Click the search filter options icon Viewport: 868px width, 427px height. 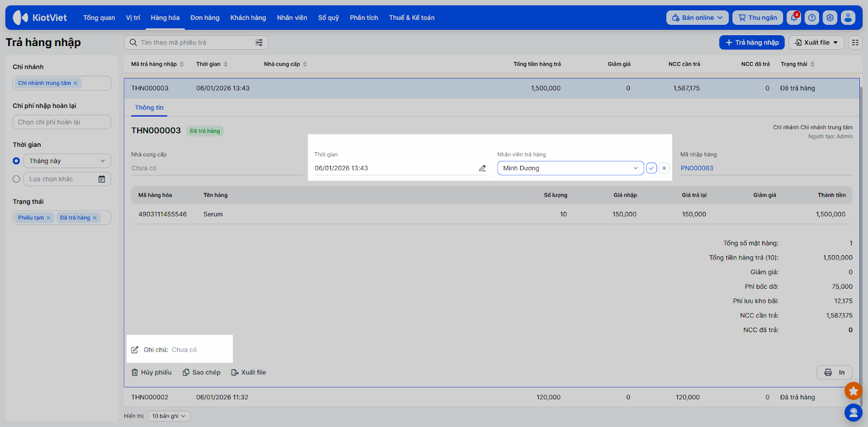[x=259, y=43]
